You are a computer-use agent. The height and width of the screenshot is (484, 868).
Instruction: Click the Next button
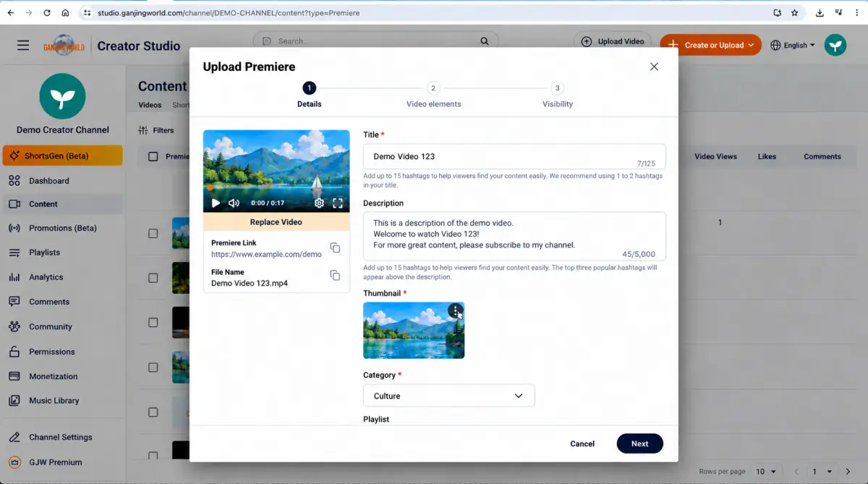click(639, 443)
